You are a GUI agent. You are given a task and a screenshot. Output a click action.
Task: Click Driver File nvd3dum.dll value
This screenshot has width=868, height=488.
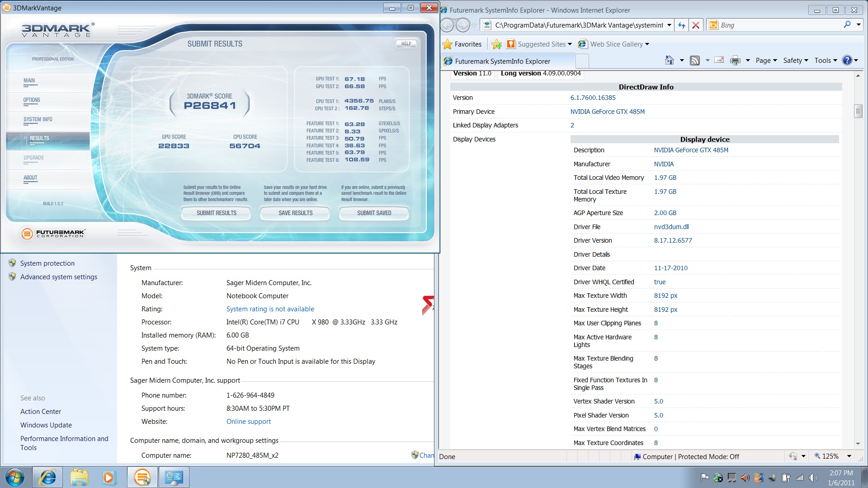coord(671,227)
